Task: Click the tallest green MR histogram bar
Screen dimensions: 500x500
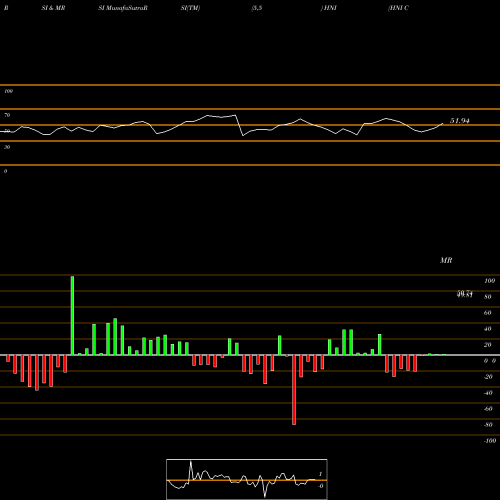Action: [x=72, y=315]
